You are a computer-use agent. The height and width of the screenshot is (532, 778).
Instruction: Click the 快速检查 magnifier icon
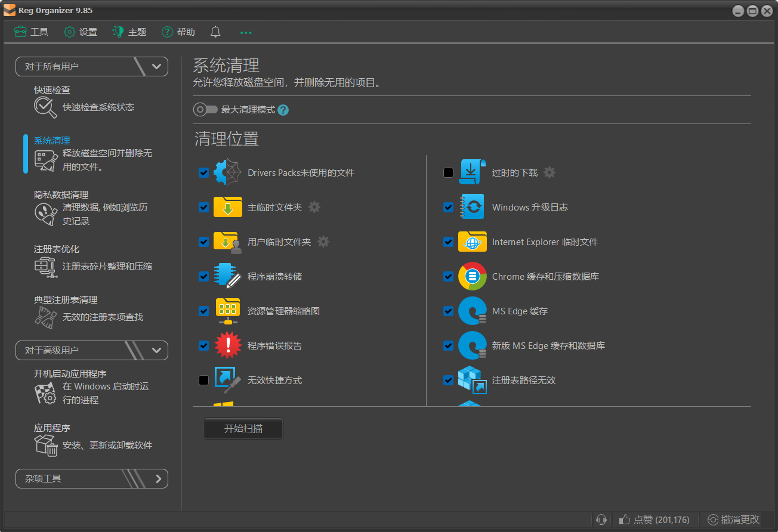pos(45,107)
